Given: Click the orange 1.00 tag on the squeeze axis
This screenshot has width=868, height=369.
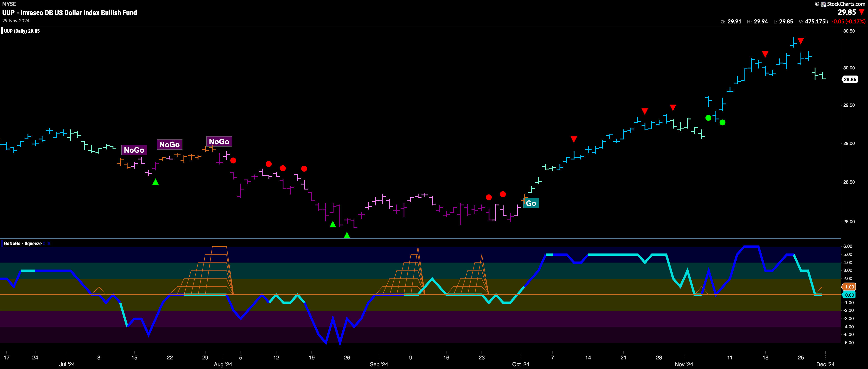Looking at the screenshot, I should [x=849, y=287].
